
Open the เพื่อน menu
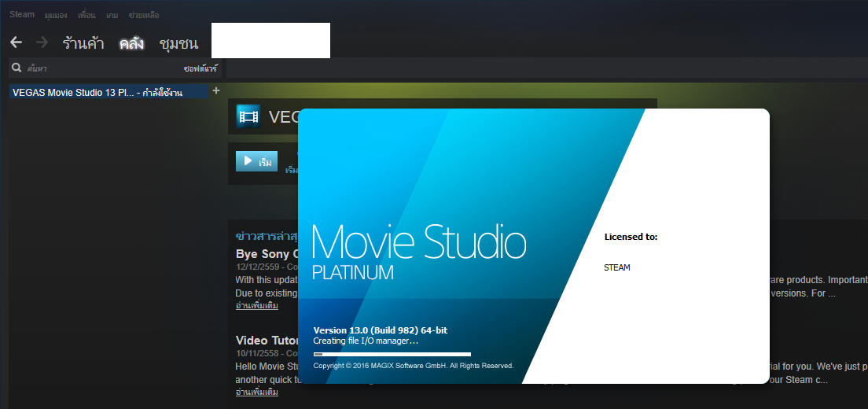click(87, 15)
